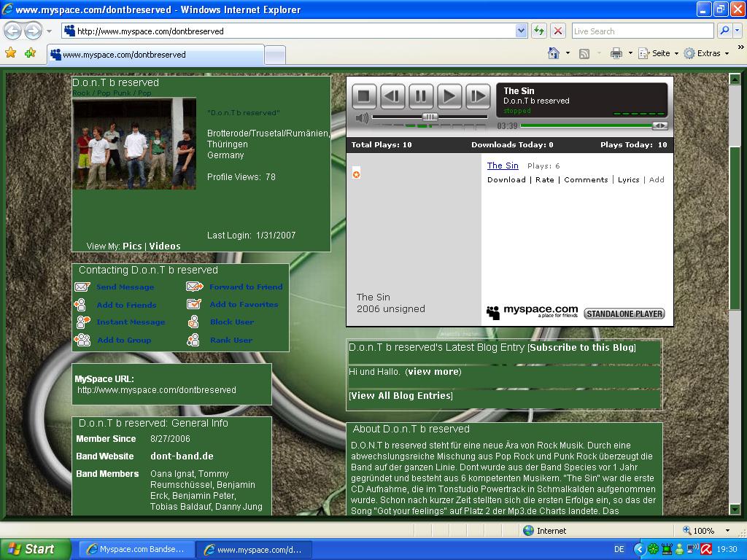Open Forward to Friend link
Screen dimensions: 747x560
[246, 287]
